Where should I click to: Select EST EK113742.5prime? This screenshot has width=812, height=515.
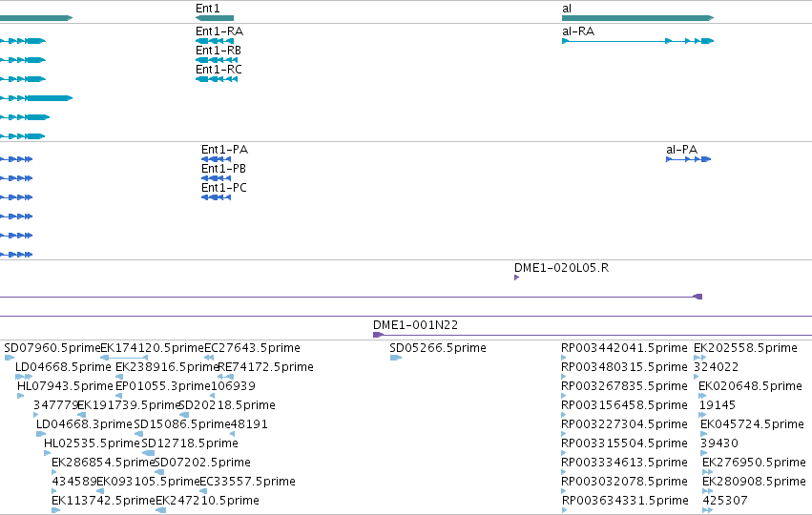click(x=104, y=501)
